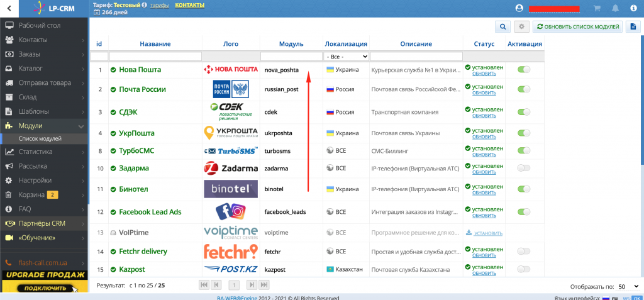Image resolution: width=644 pixels, height=300 pixels.
Task: Open Настройки in sidebar
Action: pyautogui.click(x=45, y=181)
